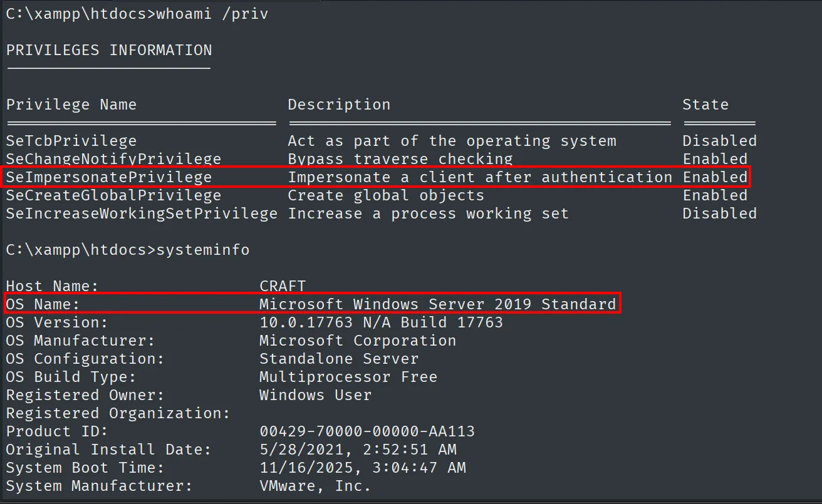Click the Disabled state of SeIncreaseWorkingSetPrivilege
This screenshot has height=504, width=822.
(x=719, y=213)
